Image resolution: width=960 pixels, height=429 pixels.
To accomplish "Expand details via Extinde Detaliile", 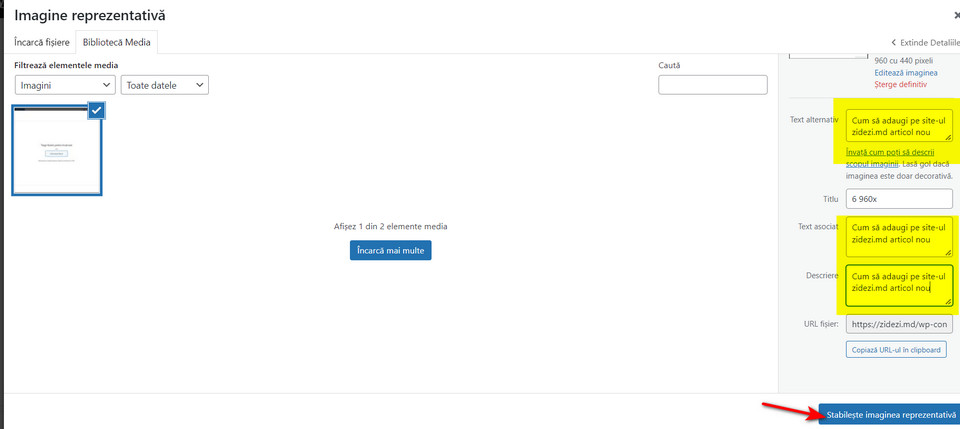I will (x=925, y=43).
